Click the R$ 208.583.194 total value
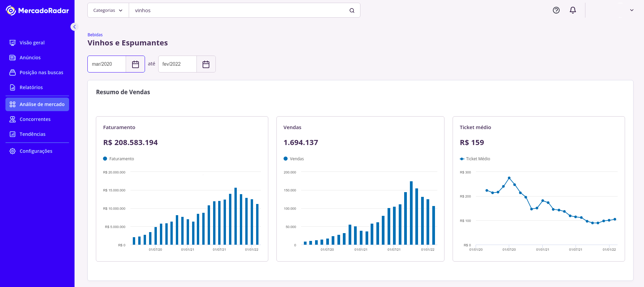The width and height of the screenshot is (644, 287). [130, 143]
